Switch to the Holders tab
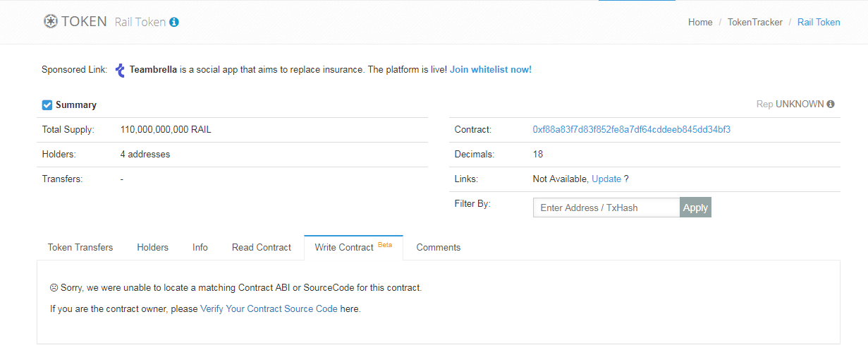The width and height of the screenshot is (868, 348). [153, 248]
